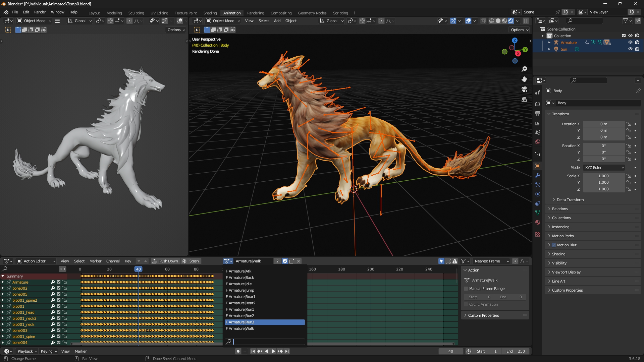Open the Material properties tab icon
The height and width of the screenshot is (362, 644).
pos(538,222)
